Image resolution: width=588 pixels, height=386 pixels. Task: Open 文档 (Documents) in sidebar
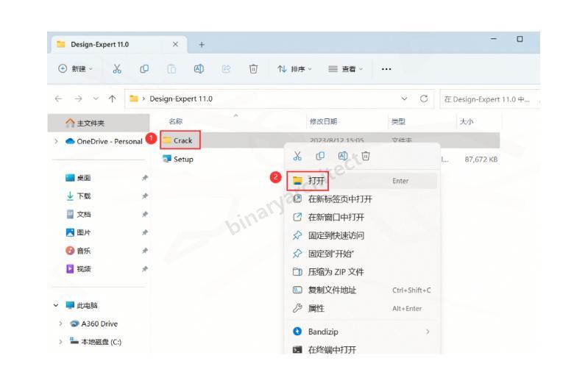click(78, 215)
